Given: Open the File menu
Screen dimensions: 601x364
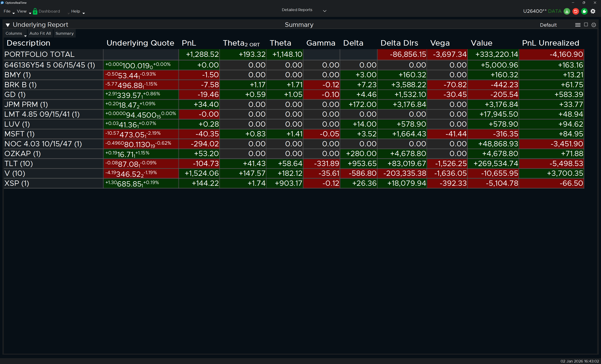Looking at the screenshot, I should (7, 11).
